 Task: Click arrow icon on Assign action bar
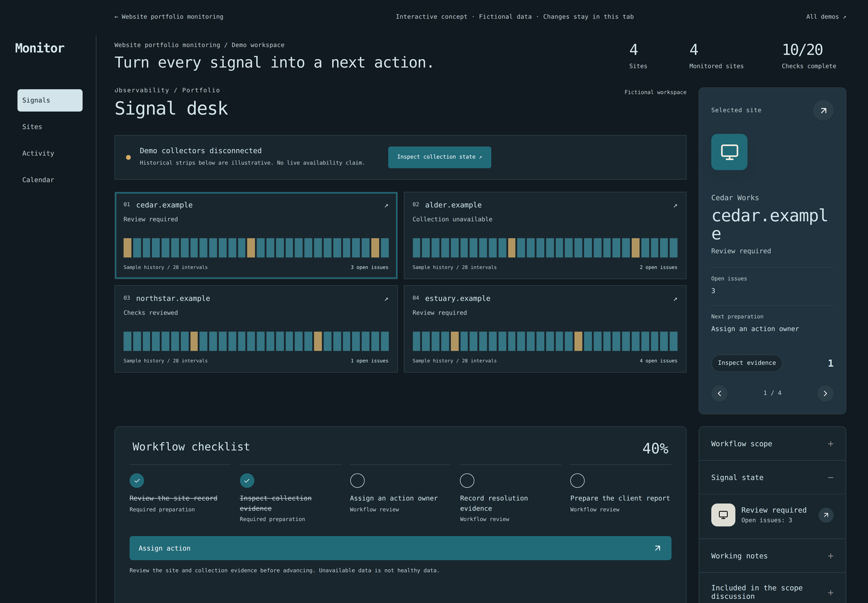point(658,548)
